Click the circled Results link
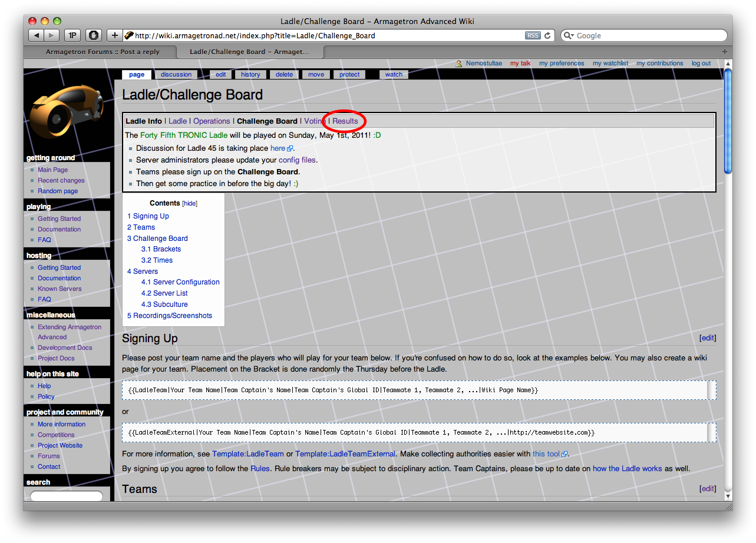The height and width of the screenshot is (543, 756). (x=345, y=121)
